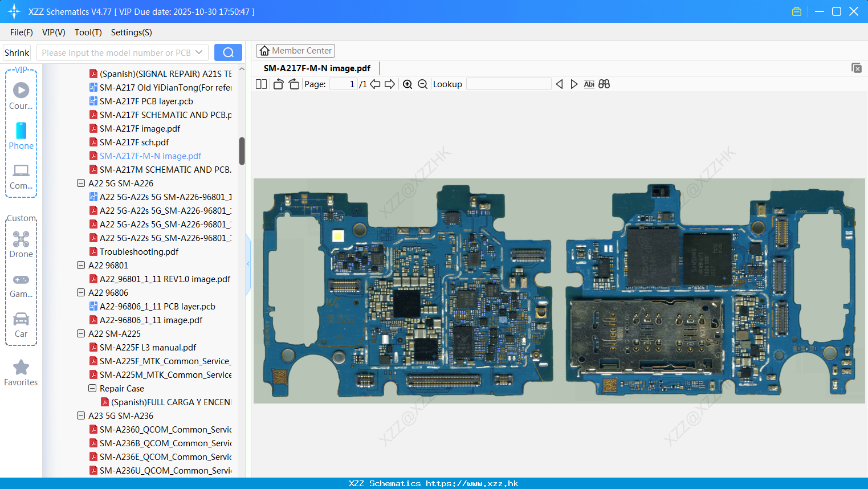Image resolution: width=868 pixels, height=489 pixels.
Task: Open Favorites star
Action: (x=21, y=373)
